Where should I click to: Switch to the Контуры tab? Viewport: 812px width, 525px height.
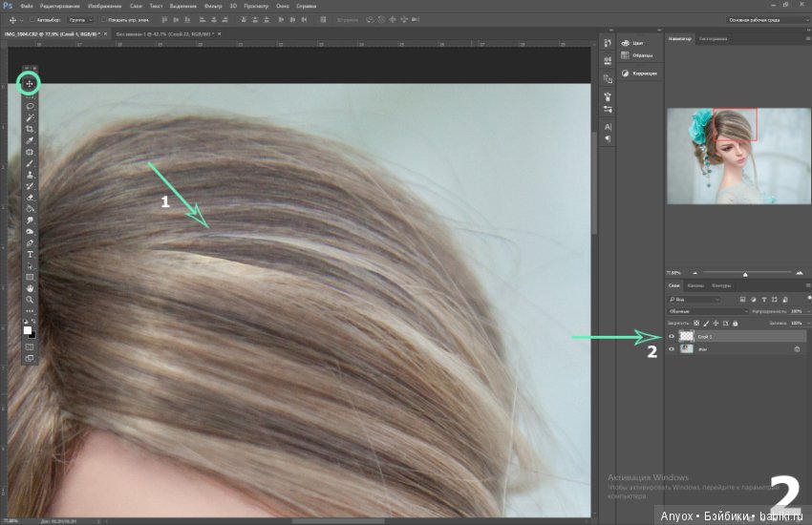click(721, 285)
